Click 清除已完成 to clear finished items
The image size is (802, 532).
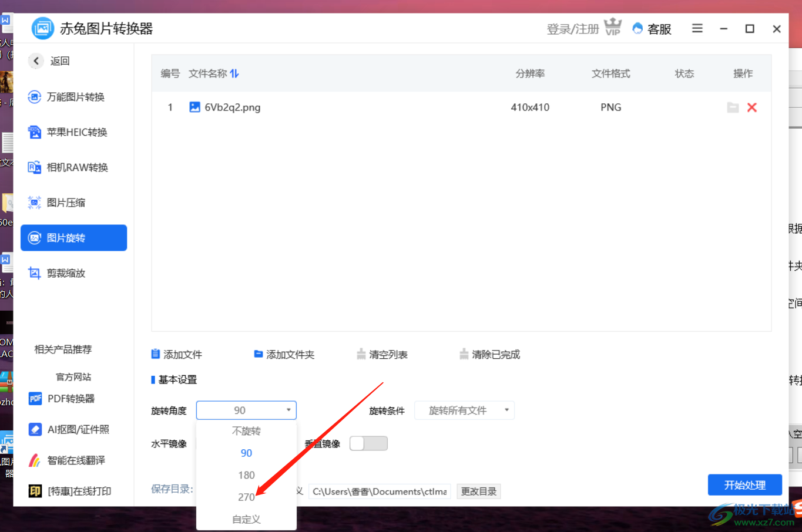coord(490,355)
